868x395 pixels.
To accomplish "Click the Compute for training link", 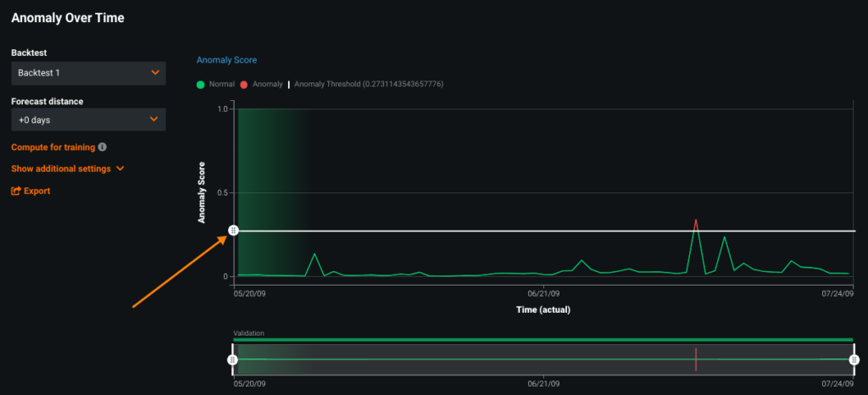I will click(53, 147).
